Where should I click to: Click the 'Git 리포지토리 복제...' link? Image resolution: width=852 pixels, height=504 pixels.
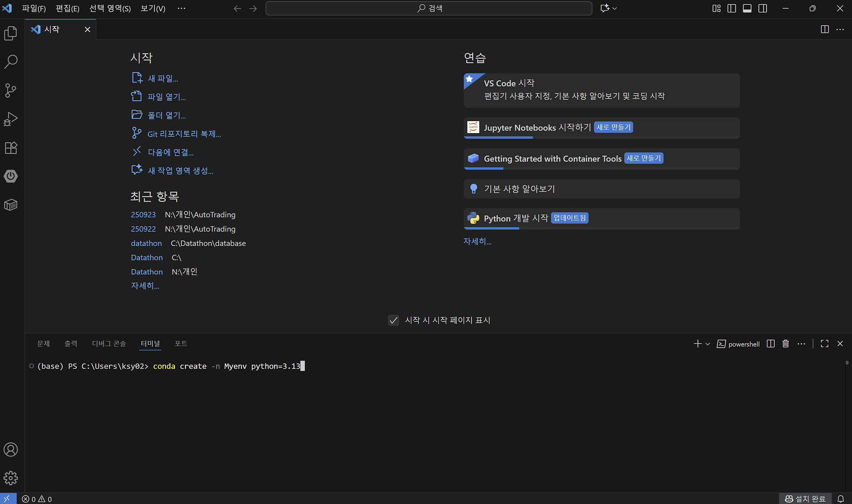tap(184, 134)
